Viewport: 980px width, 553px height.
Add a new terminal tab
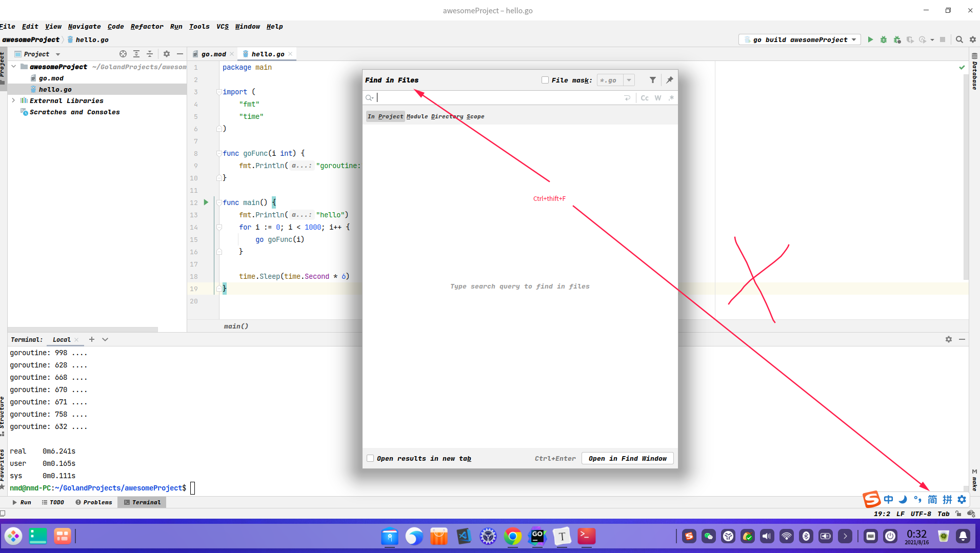pyautogui.click(x=92, y=339)
